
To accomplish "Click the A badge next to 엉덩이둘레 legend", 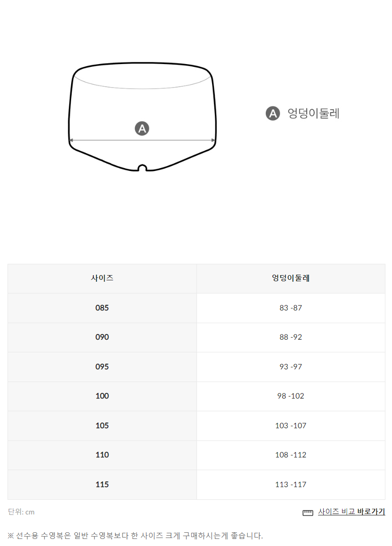I will [273, 113].
